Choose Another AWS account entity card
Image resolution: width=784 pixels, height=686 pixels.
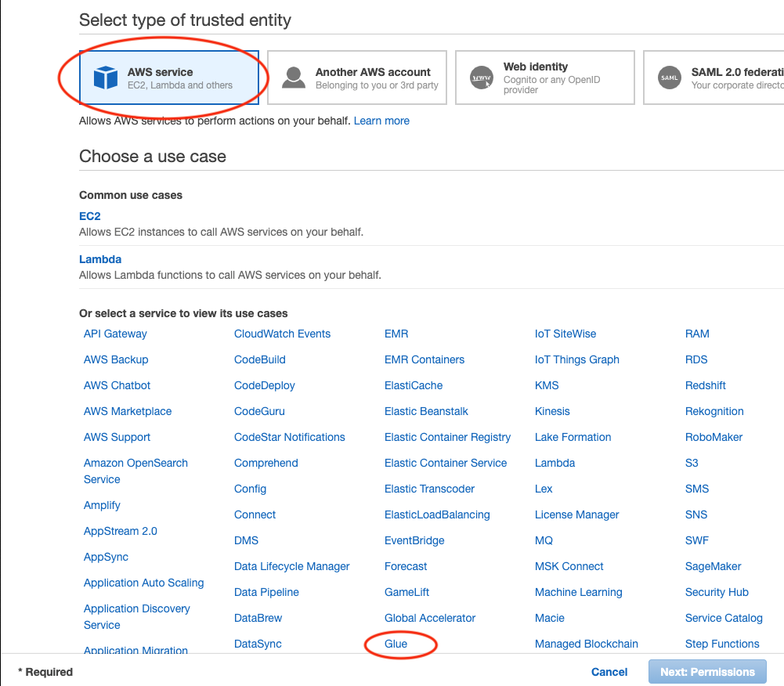point(357,78)
